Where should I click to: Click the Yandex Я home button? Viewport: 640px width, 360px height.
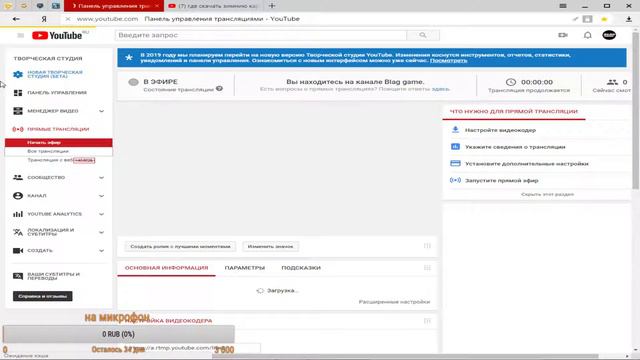[44, 19]
